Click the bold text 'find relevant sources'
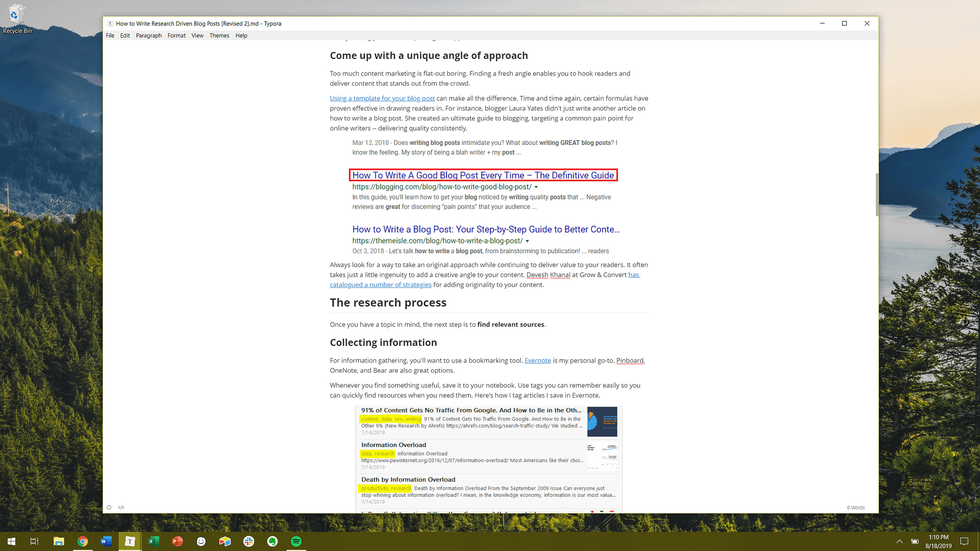 511,324
